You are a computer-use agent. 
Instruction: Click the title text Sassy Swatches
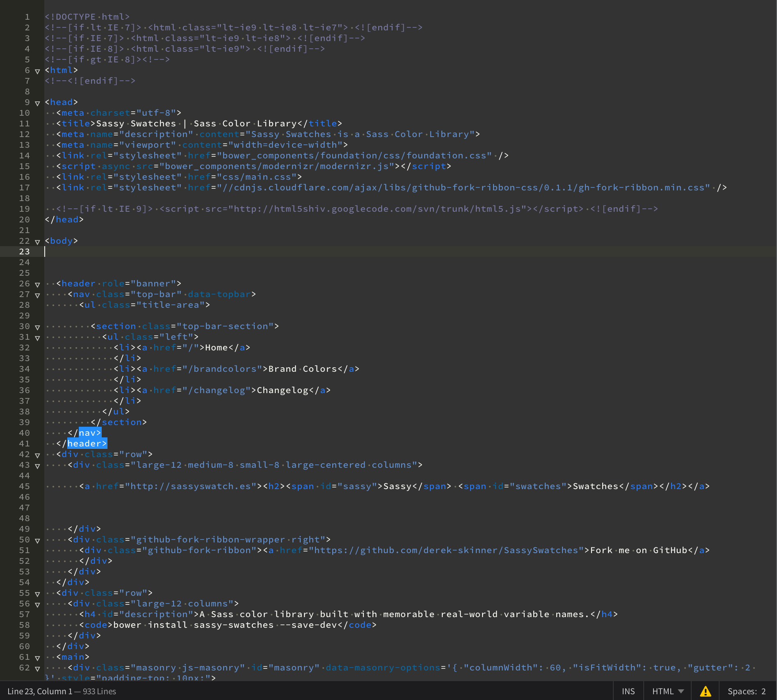(136, 124)
